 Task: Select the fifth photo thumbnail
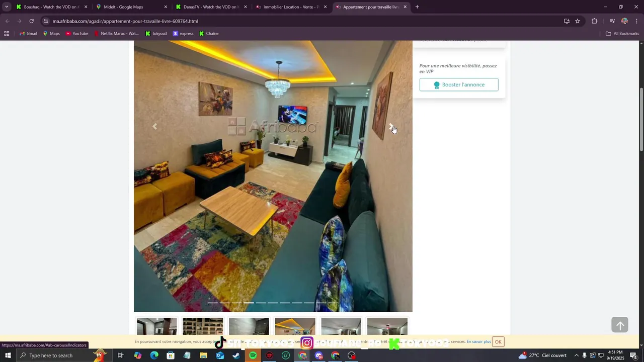click(341, 326)
